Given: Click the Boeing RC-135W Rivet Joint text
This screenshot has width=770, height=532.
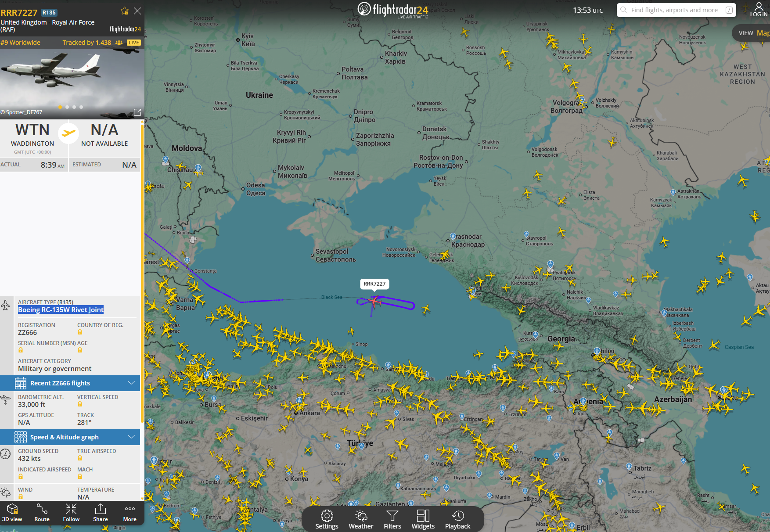Looking at the screenshot, I should pyautogui.click(x=61, y=310).
